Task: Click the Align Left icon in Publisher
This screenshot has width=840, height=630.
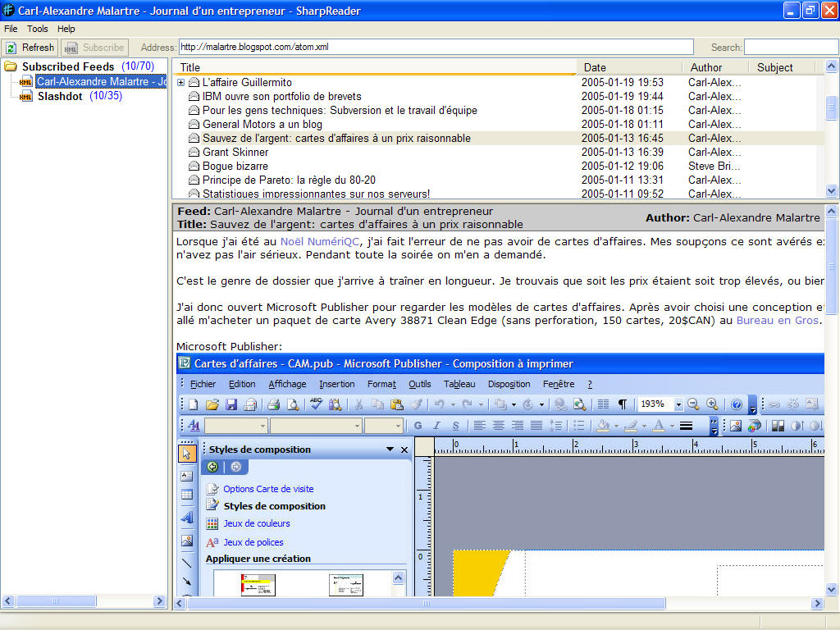Action: point(479,426)
